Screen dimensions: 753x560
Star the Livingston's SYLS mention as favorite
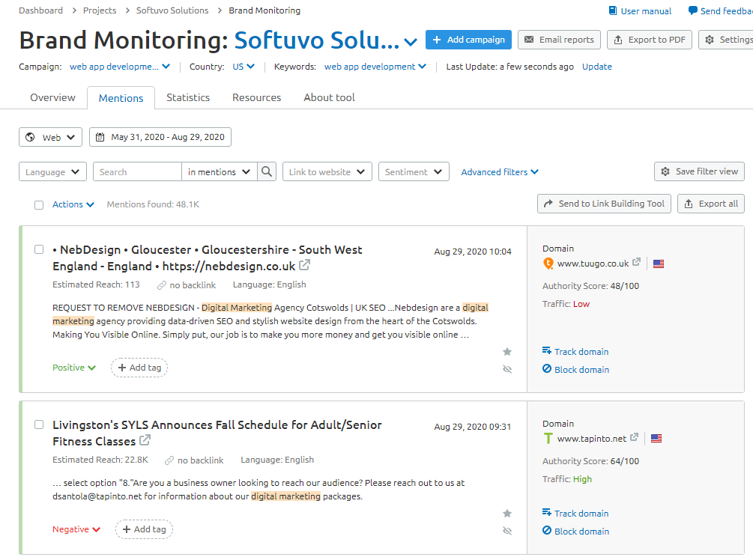click(507, 514)
